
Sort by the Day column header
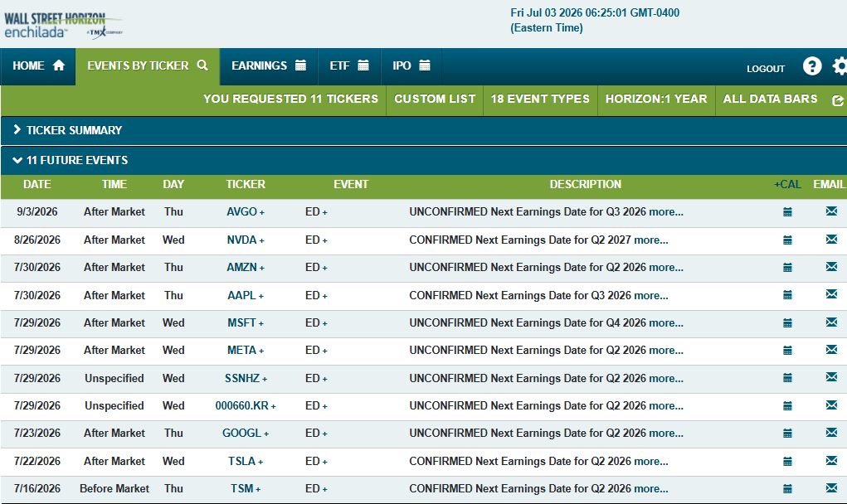(x=173, y=185)
